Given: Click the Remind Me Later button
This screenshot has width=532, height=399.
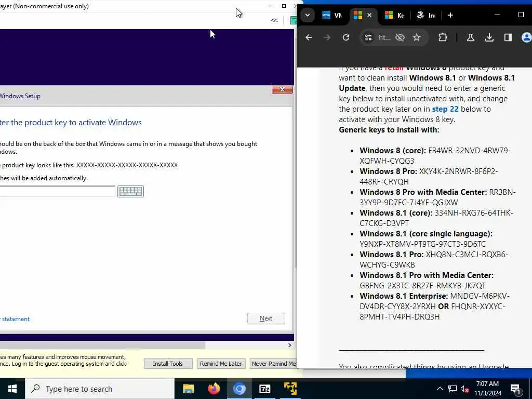Looking at the screenshot, I should [221, 364].
